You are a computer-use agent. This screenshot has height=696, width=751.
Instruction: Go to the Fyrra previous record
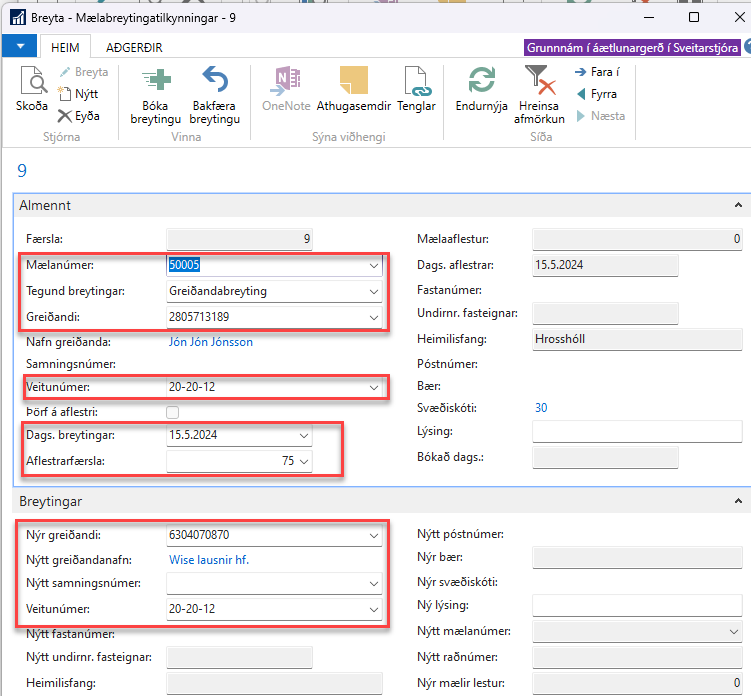coord(597,94)
